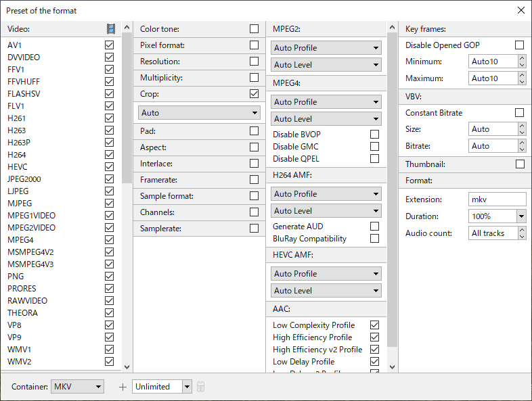Toggle Disable BVOP checkbox
532x401 pixels.
[x=374, y=135]
